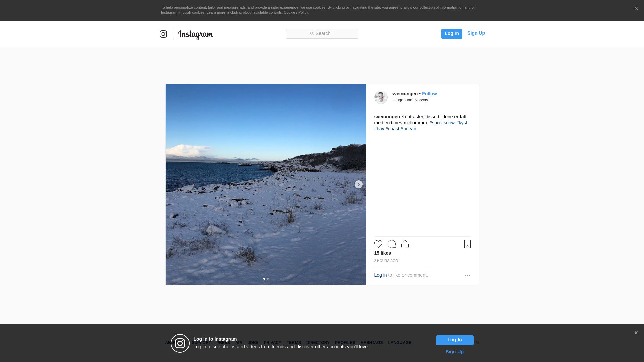Click the comment bubble icon
The height and width of the screenshot is (362, 644).
point(391,244)
